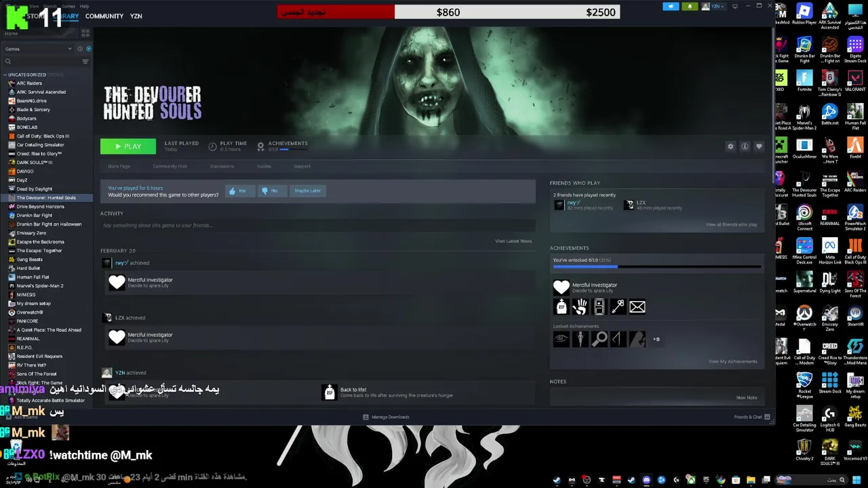868x488 pixels.
Task: Open the game settings gear icon
Action: coord(730,146)
